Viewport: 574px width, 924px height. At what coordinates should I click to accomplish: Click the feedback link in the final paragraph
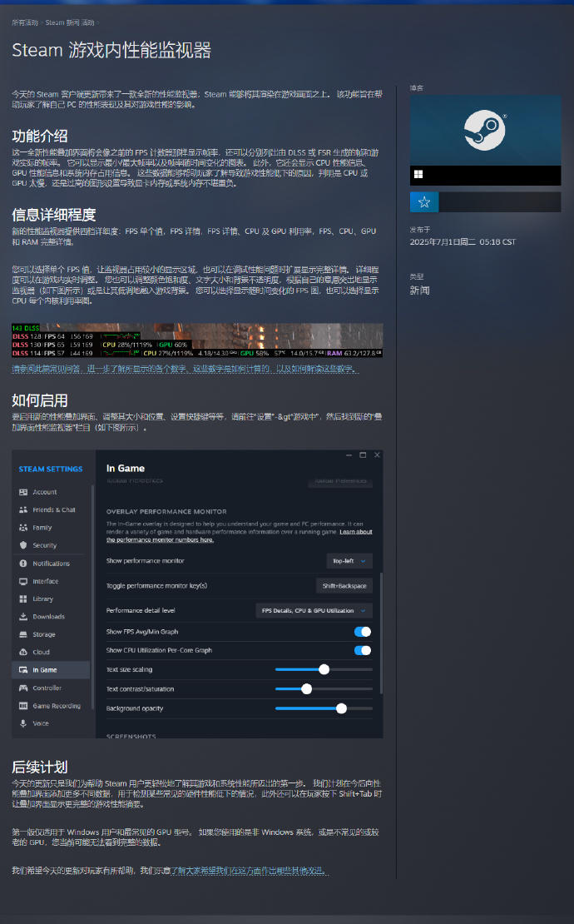coord(249,871)
